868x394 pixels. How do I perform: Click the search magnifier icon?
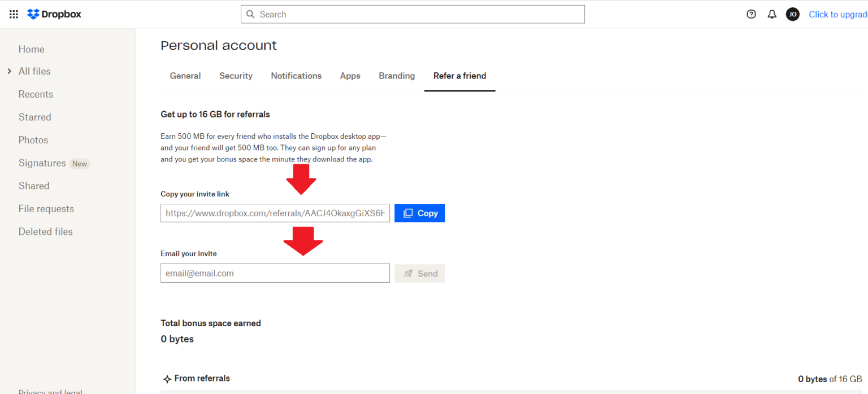(x=250, y=14)
